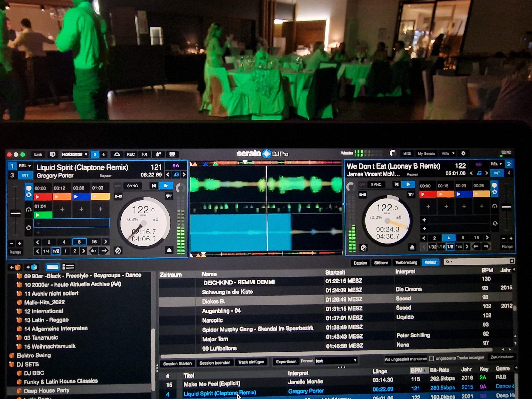Click the search input field
This screenshot has width=532, height=399.
click(479, 261)
